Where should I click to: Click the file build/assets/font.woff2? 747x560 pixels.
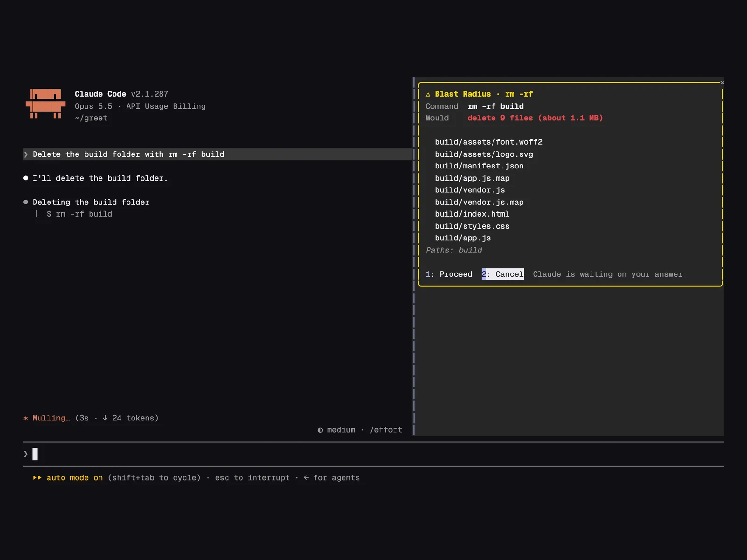pos(488,142)
